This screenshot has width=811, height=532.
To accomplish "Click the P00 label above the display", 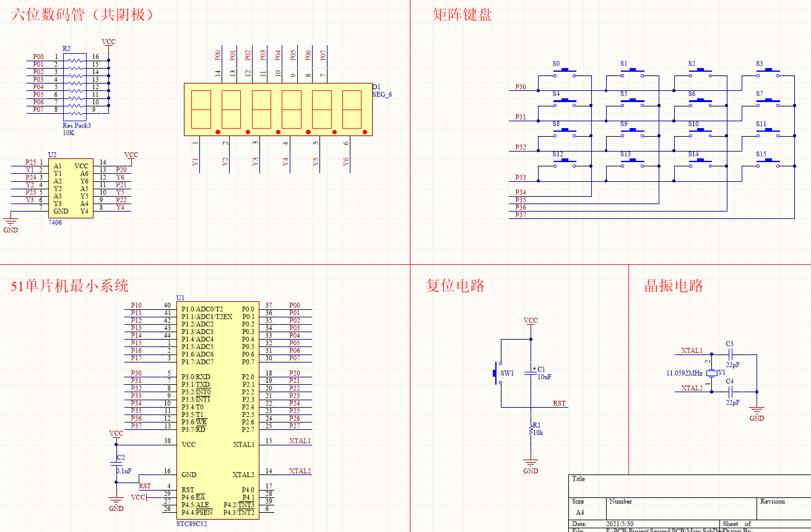I will (x=217, y=55).
